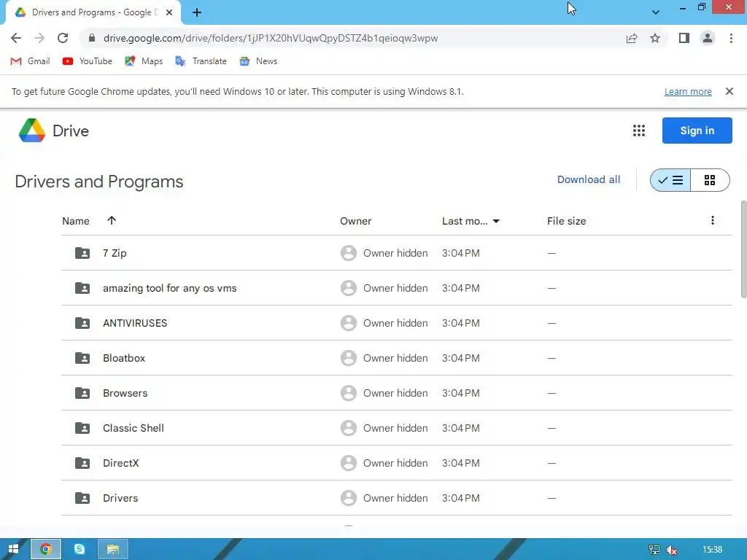Open the amazing tool for any os vms folder
The image size is (747, 560).
pos(396,288)
